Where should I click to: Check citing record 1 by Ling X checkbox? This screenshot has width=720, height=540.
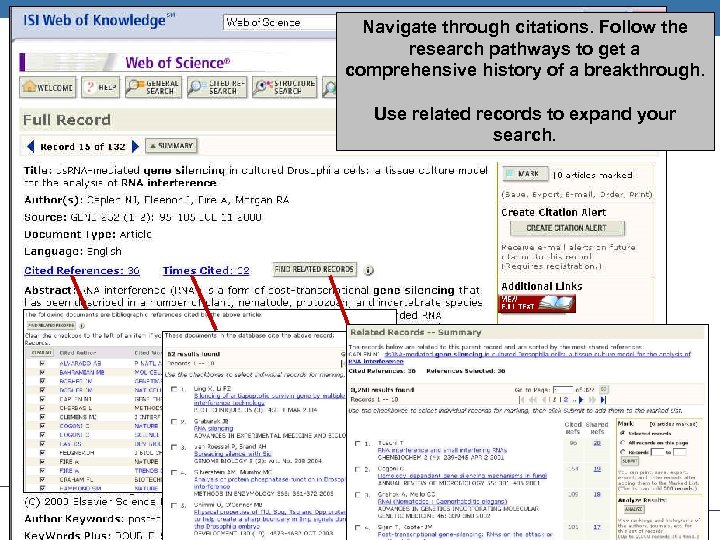coord(174,389)
